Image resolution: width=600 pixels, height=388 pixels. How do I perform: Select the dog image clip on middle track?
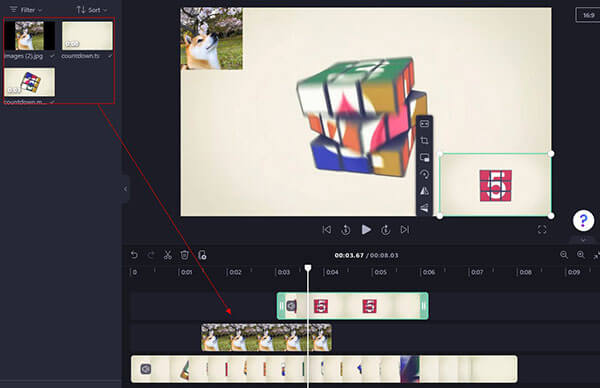(x=266, y=337)
